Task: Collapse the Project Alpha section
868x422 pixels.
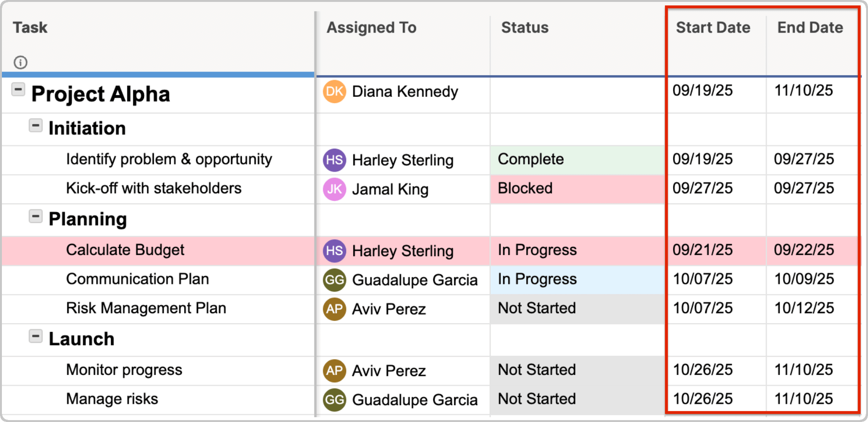Action: [x=18, y=89]
